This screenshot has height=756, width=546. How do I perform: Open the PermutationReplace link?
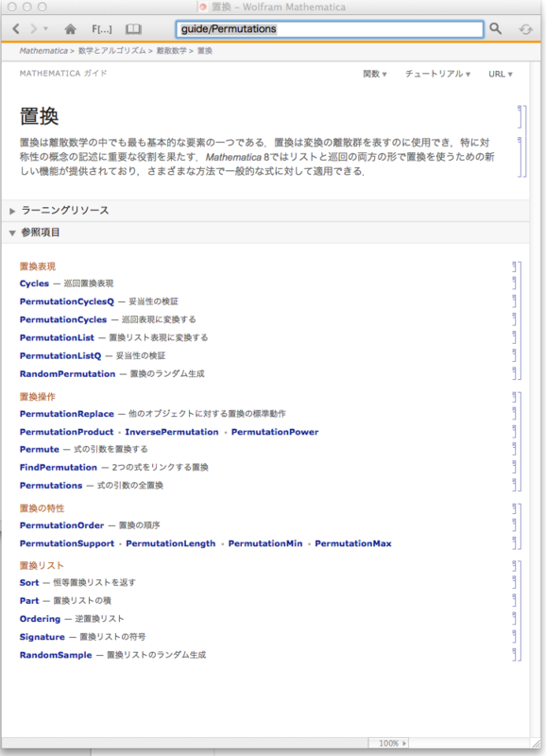[67, 414]
